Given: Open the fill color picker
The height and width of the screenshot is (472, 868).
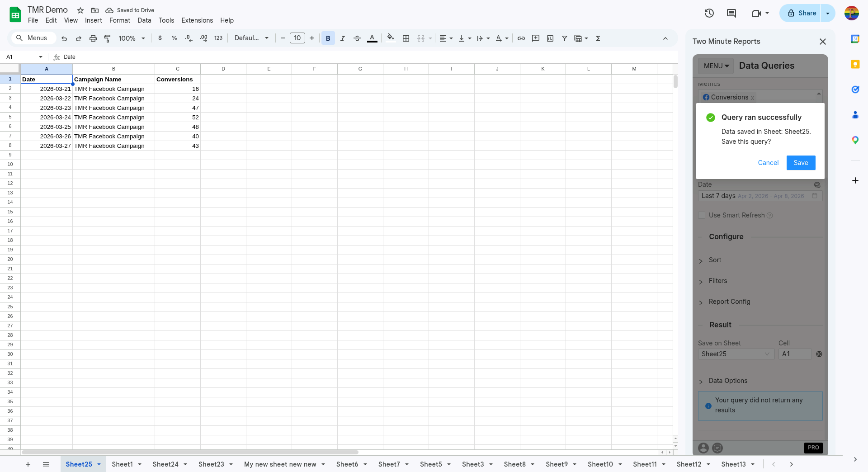Looking at the screenshot, I should [x=390, y=38].
